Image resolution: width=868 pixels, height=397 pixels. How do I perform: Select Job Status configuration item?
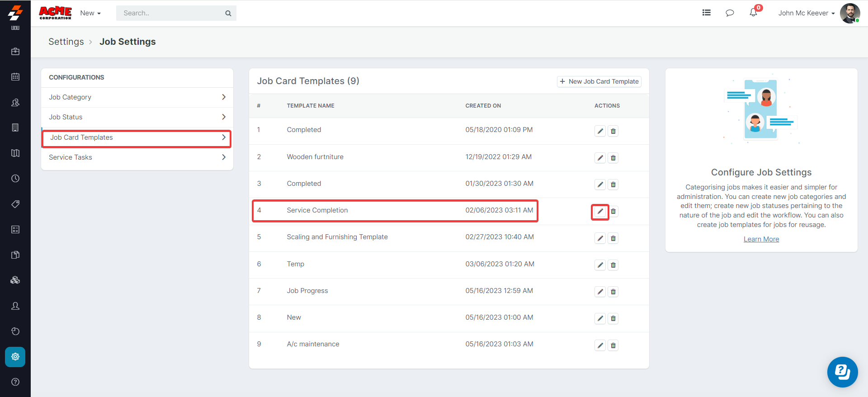point(137,117)
